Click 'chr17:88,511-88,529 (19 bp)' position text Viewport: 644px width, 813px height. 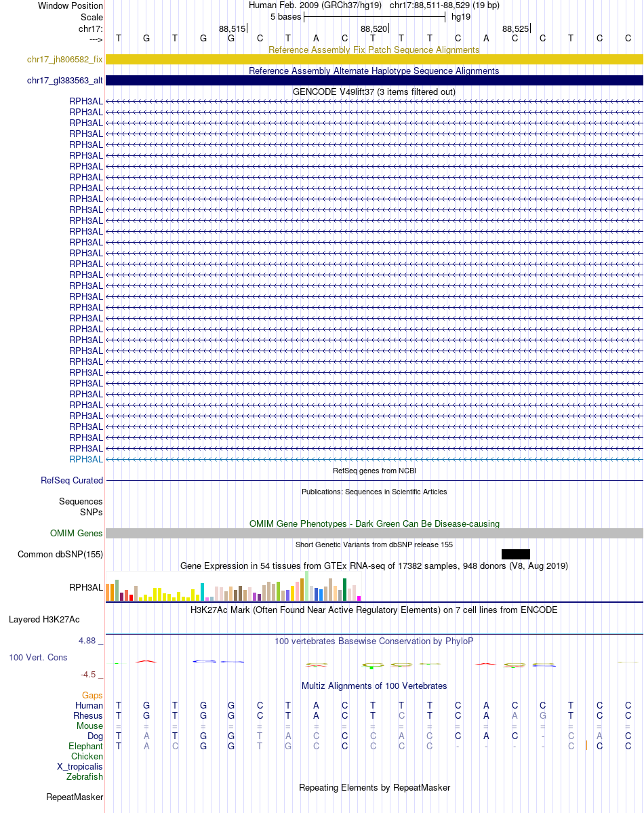[445, 5]
